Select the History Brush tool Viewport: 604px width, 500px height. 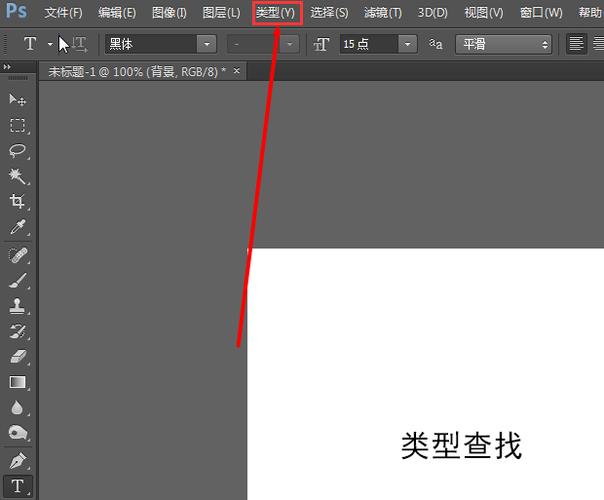(17, 332)
